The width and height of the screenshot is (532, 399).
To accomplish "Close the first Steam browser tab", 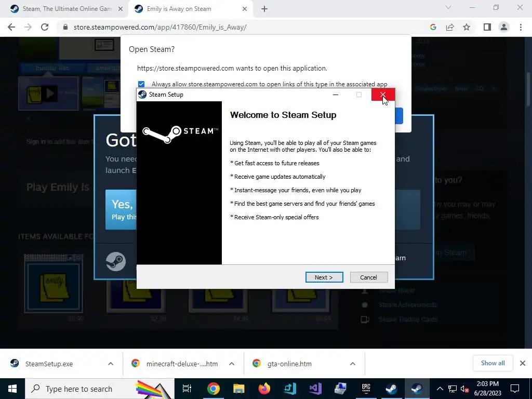I will click(x=121, y=9).
